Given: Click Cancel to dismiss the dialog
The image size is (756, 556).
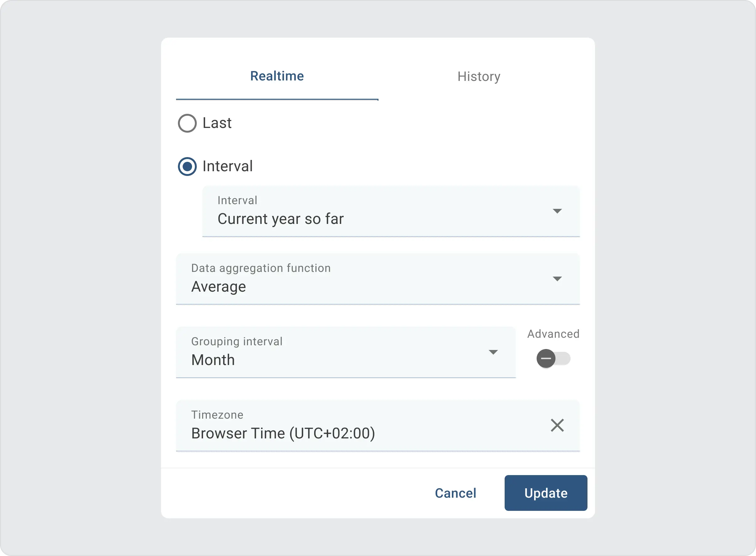Looking at the screenshot, I should click(x=455, y=493).
